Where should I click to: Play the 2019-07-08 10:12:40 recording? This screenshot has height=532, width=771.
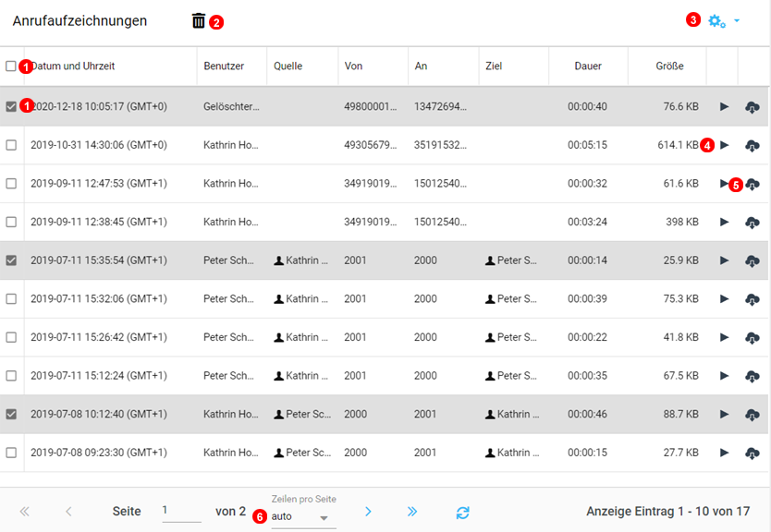pyautogui.click(x=724, y=415)
